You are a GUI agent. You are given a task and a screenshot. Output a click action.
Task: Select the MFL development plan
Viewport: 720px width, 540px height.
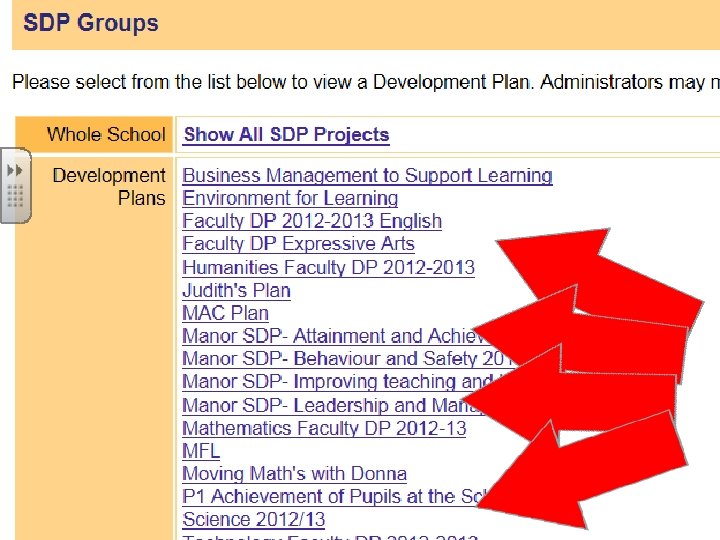point(201,451)
